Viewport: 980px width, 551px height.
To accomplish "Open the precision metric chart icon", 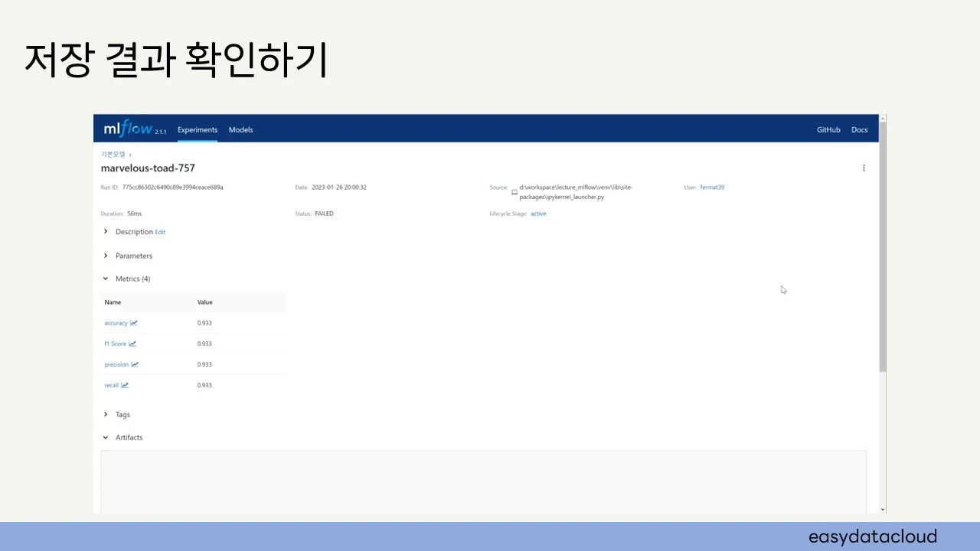I will [135, 364].
